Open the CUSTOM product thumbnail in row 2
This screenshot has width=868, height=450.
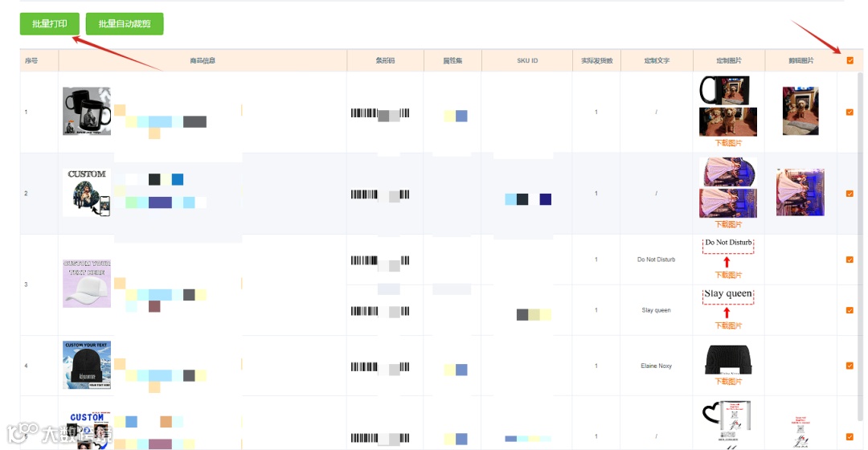tap(87, 192)
